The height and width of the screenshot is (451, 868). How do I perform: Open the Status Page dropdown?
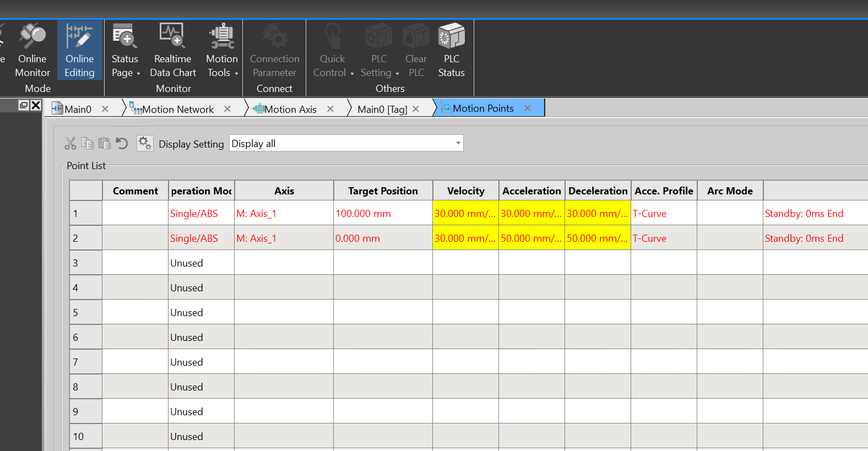[126, 65]
